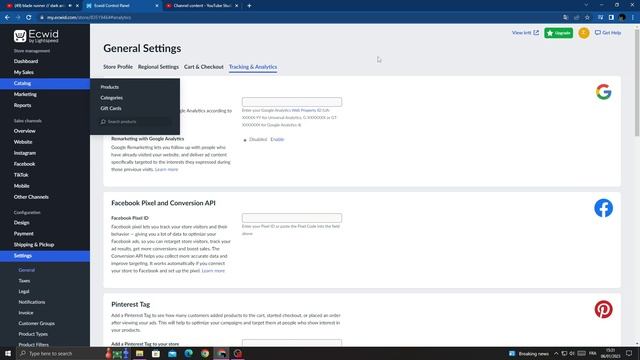Click the Ecwid by Lightspeed logo

coord(36,36)
